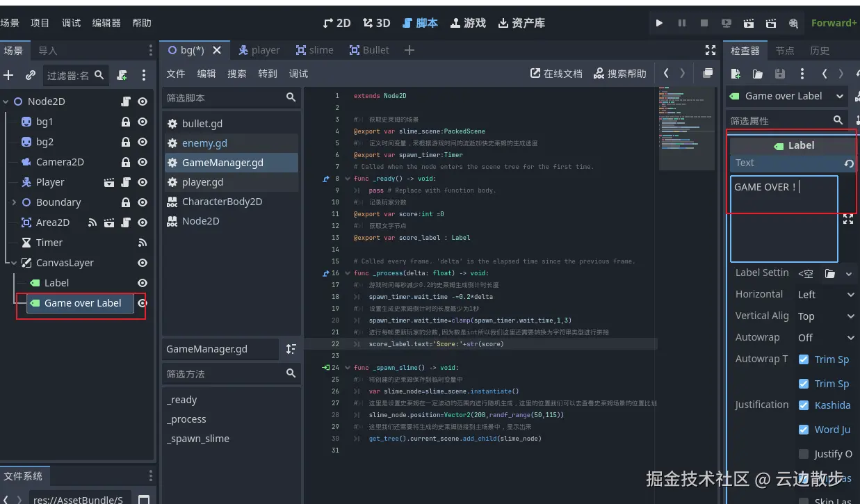Viewport: 860px width, 504px height.
Task: Click 搜索帮助 search help button
Action: 620,73
